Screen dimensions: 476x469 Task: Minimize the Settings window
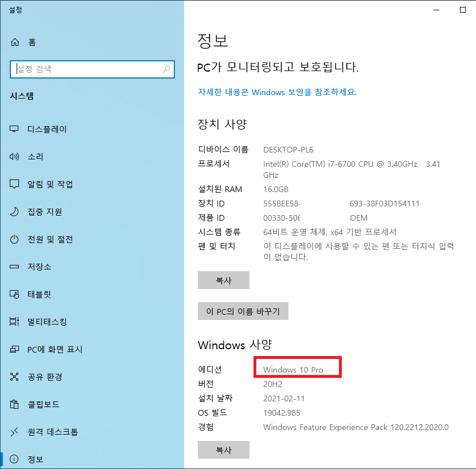pyautogui.click(x=436, y=10)
